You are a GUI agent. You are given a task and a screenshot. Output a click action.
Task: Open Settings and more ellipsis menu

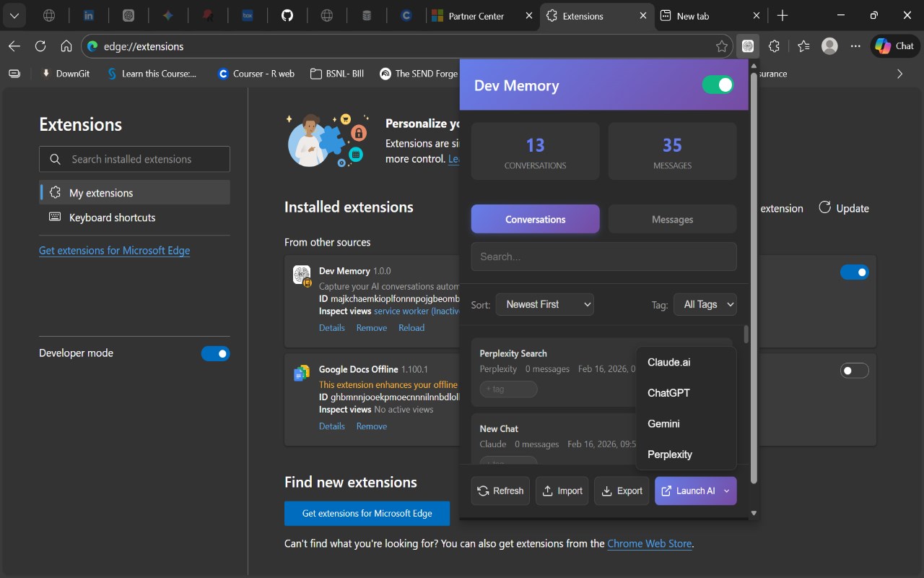pos(855,46)
